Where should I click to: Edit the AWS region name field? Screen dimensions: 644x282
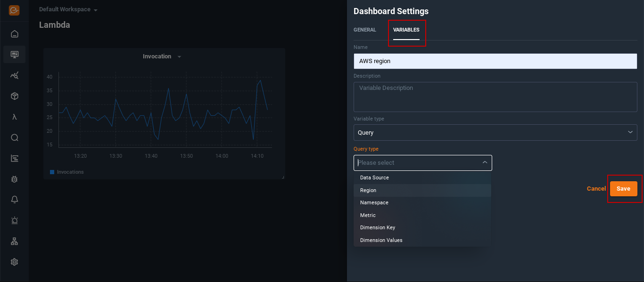pos(495,61)
